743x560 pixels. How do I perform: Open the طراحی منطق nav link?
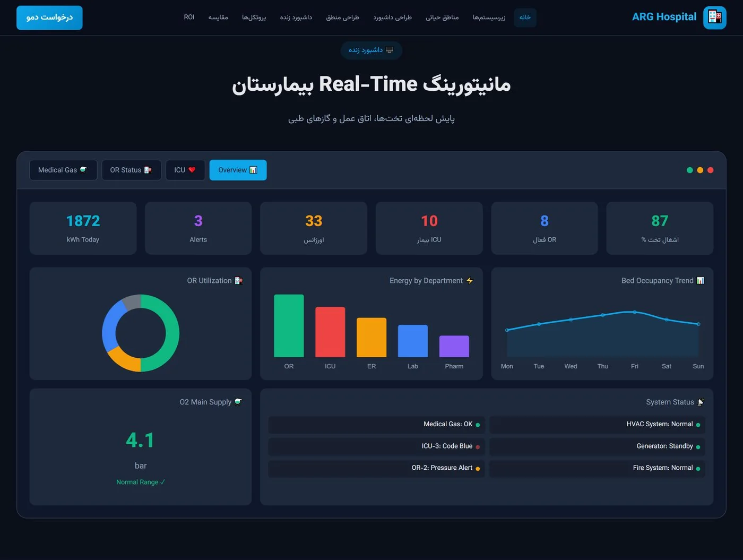point(342,18)
